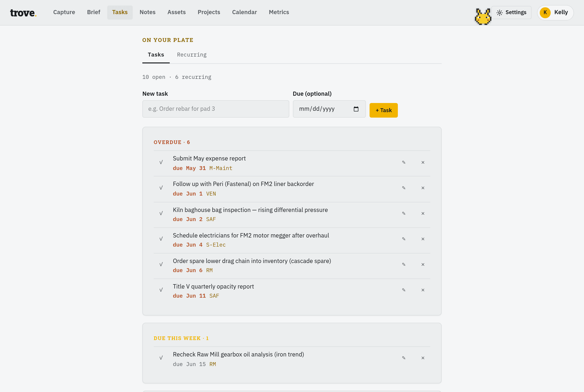
Task: View the Metrics page
Action: click(279, 12)
